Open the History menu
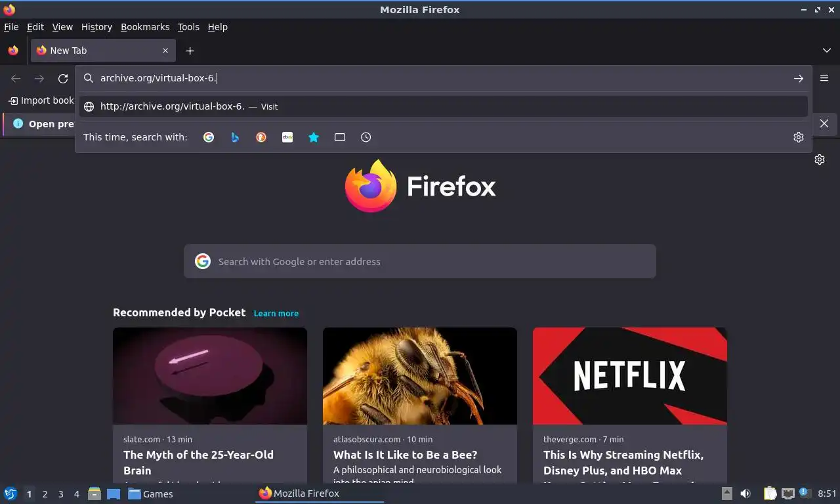Image resolution: width=840 pixels, height=504 pixels. (x=96, y=27)
